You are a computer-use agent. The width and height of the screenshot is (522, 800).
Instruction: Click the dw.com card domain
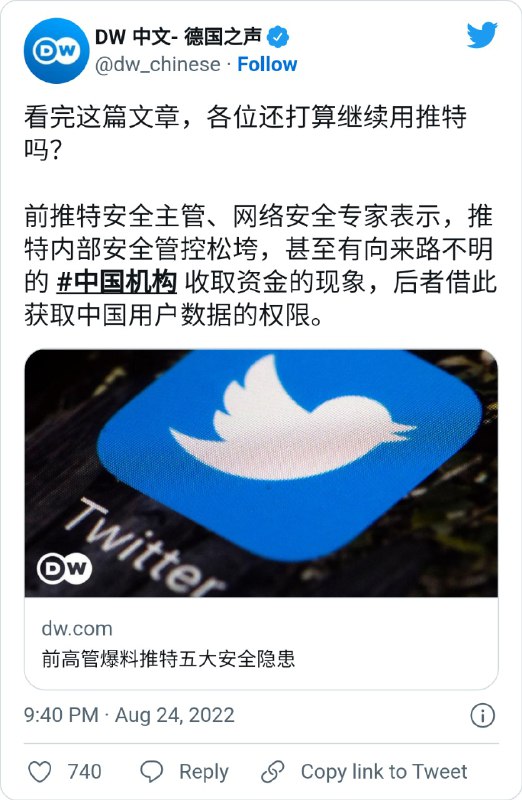pyautogui.click(x=77, y=629)
